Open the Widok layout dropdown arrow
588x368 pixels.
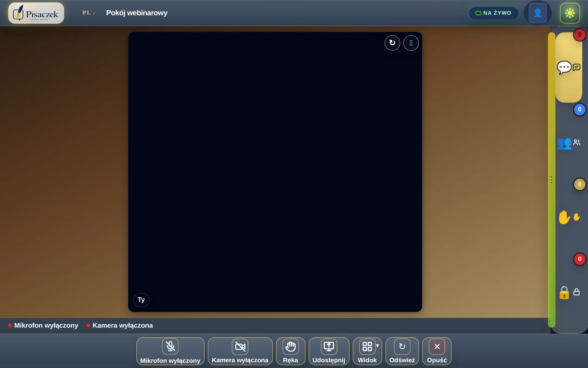point(378,346)
